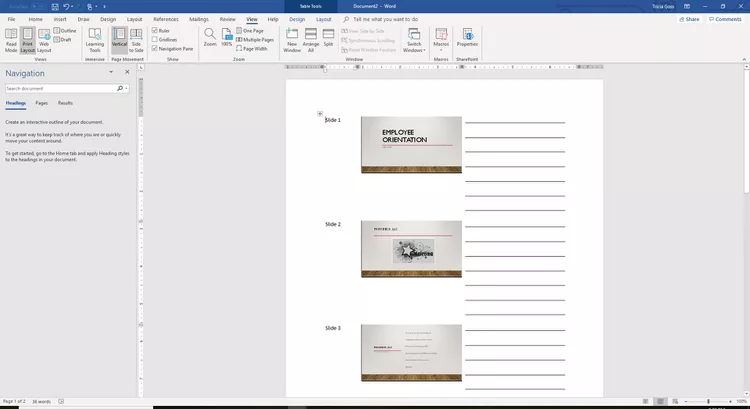Open search options dropdown in Navigation pane
This screenshot has width=750, height=409.
(x=126, y=88)
